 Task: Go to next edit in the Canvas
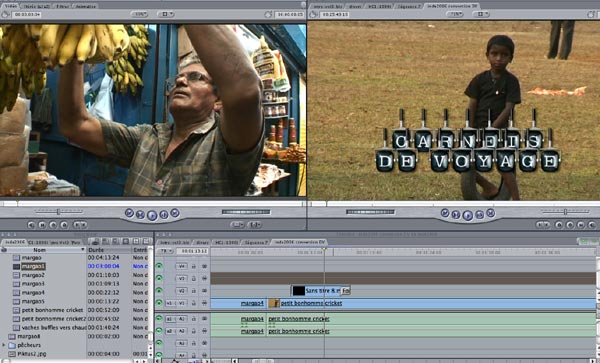(x=491, y=213)
